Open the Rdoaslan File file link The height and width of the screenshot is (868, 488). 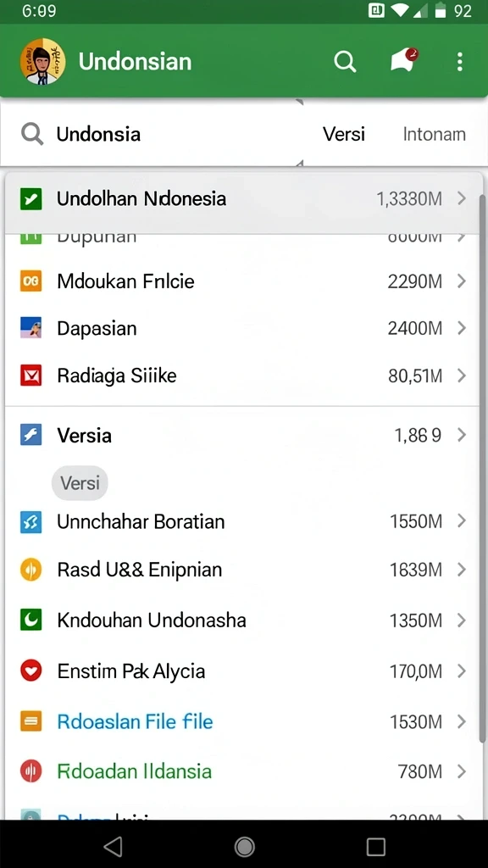point(135,721)
